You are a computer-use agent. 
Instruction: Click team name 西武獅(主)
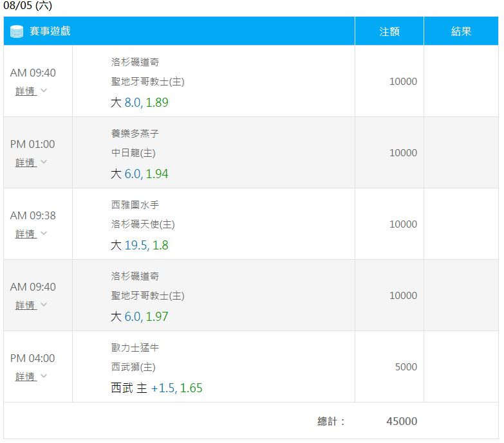pyautogui.click(x=133, y=367)
